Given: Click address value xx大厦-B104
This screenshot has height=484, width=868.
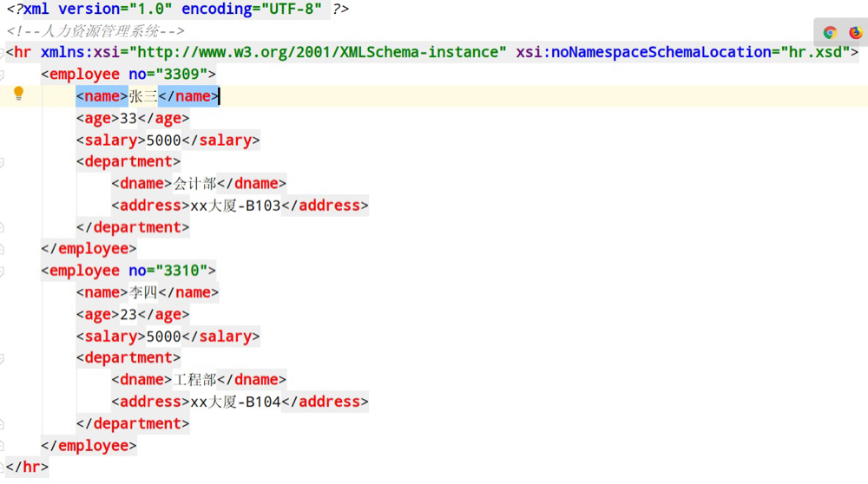Looking at the screenshot, I should point(236,402).
